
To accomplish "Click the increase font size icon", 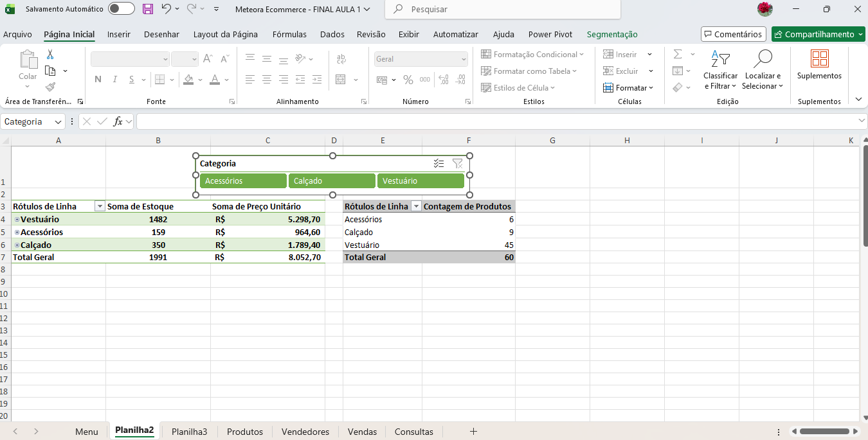I will (208, 59).
